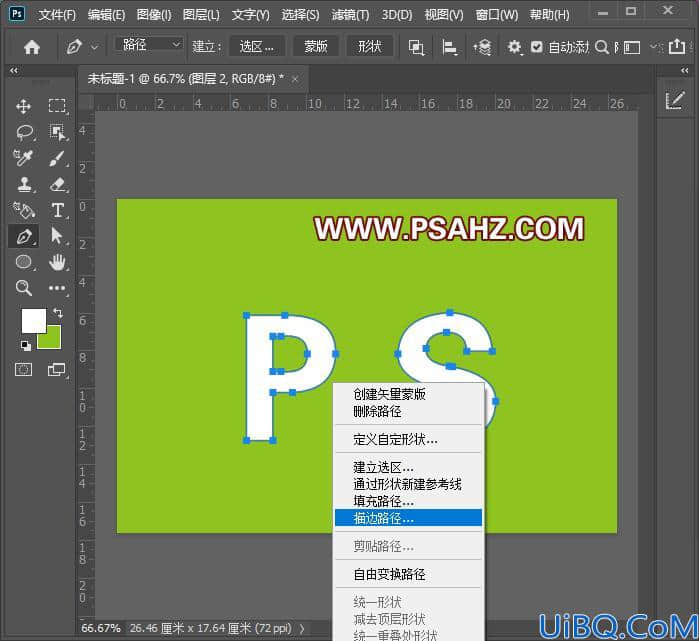The width and height of the screenshot is (699, 641).
Task: Select the Ellipse shape tool
Action: [24, 262]
